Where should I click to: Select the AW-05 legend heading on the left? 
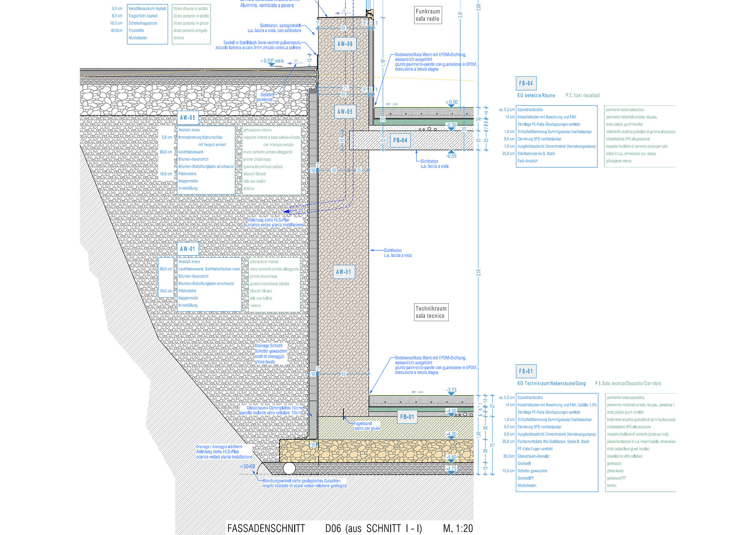[187, 118]
